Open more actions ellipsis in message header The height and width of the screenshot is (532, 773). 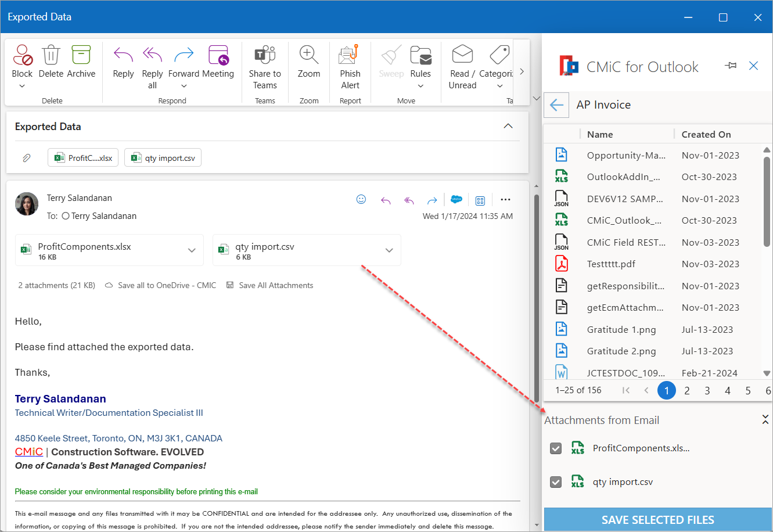(x=505, y=200)
